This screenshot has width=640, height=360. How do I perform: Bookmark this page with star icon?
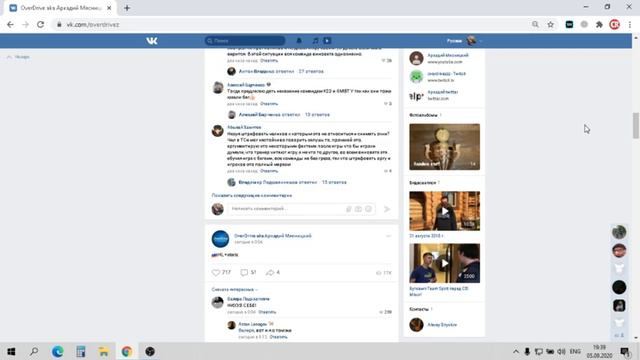pos(551,24)
